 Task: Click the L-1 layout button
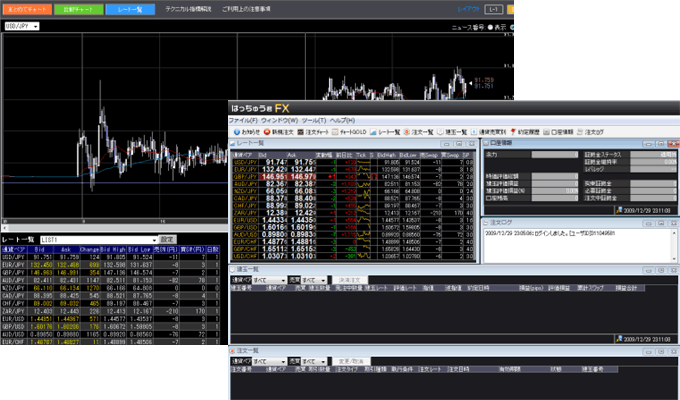coord(494,9)
